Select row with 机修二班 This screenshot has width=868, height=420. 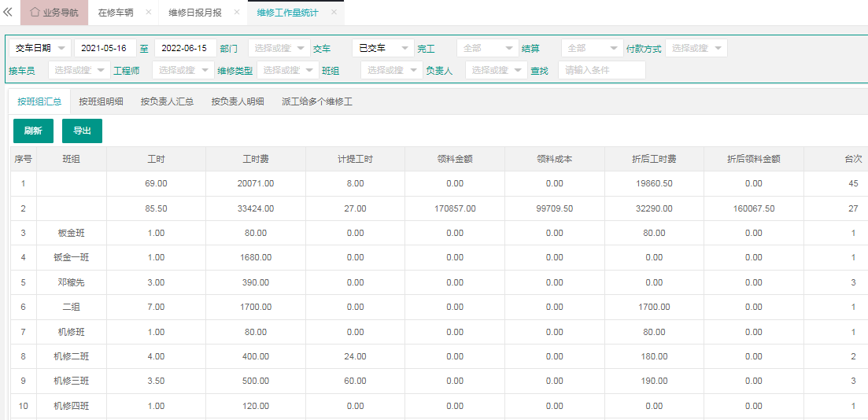[x=439, y=356]
